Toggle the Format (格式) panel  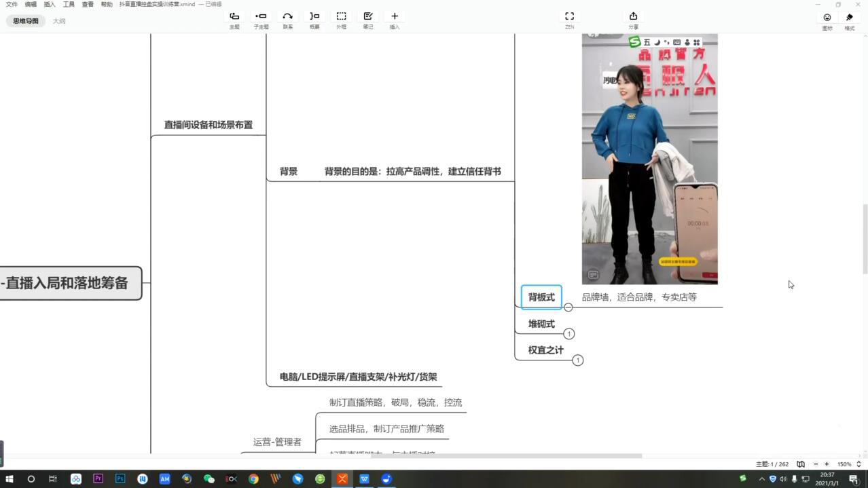(x=849, y=18)
